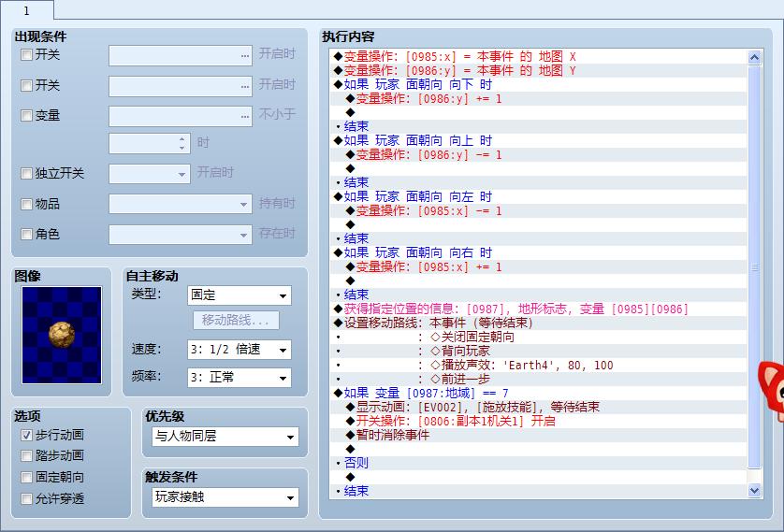Select move route step 播放声效 'Earth4'
This screenshot has height=532, width=784.
(540, 366)
